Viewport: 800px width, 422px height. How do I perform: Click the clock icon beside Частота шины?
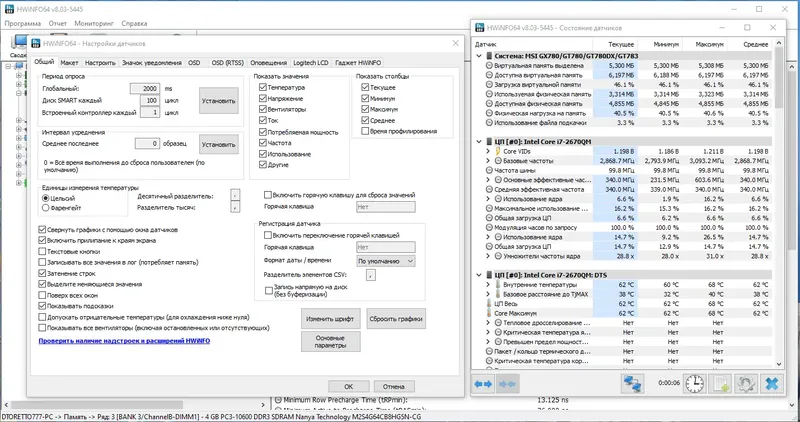490,170
